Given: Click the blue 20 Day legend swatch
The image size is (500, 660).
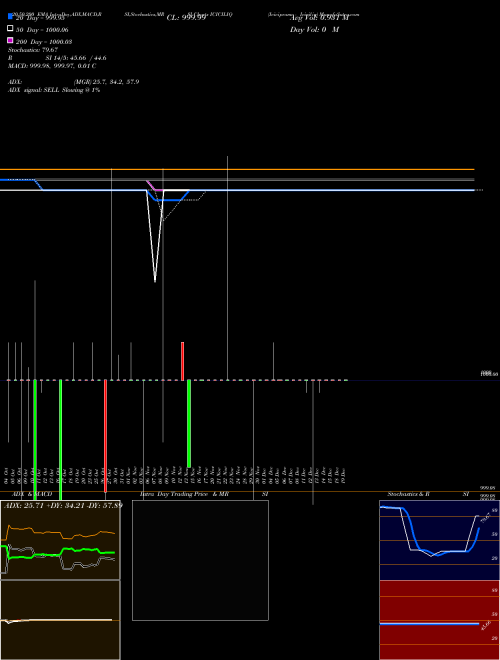Looking at the screenshot, I should (10, 16).
